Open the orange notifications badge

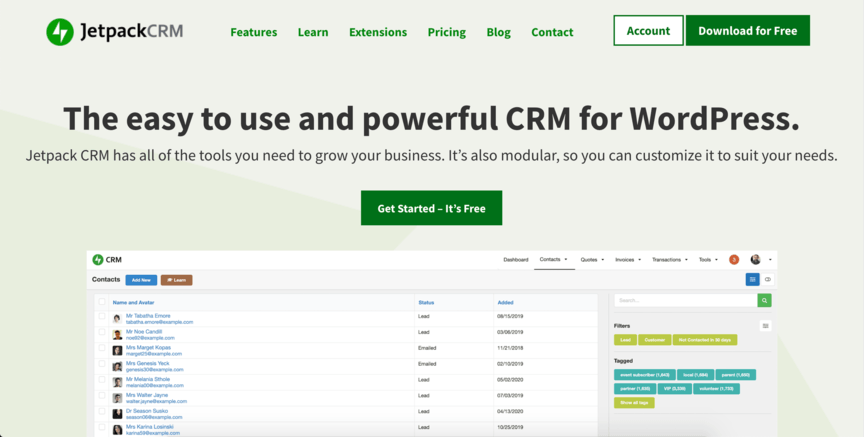point(734,260)
